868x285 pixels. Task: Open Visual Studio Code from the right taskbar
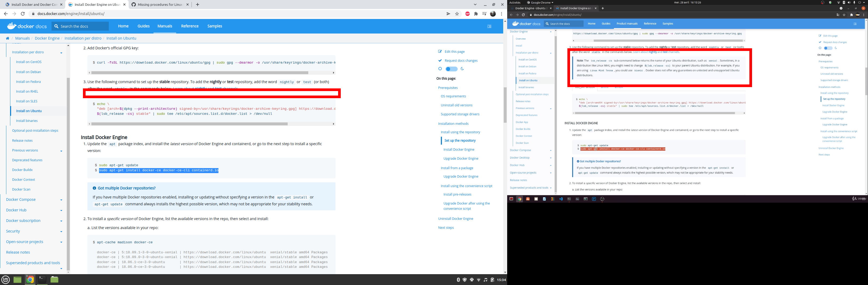[x=561, y=199]
